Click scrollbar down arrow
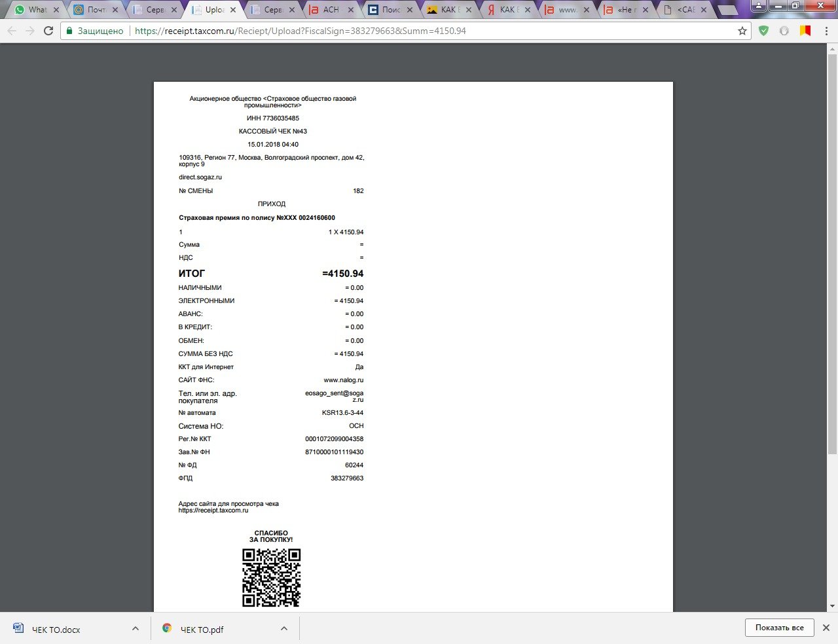Viewport: 838px width, 644px height. 832,607
